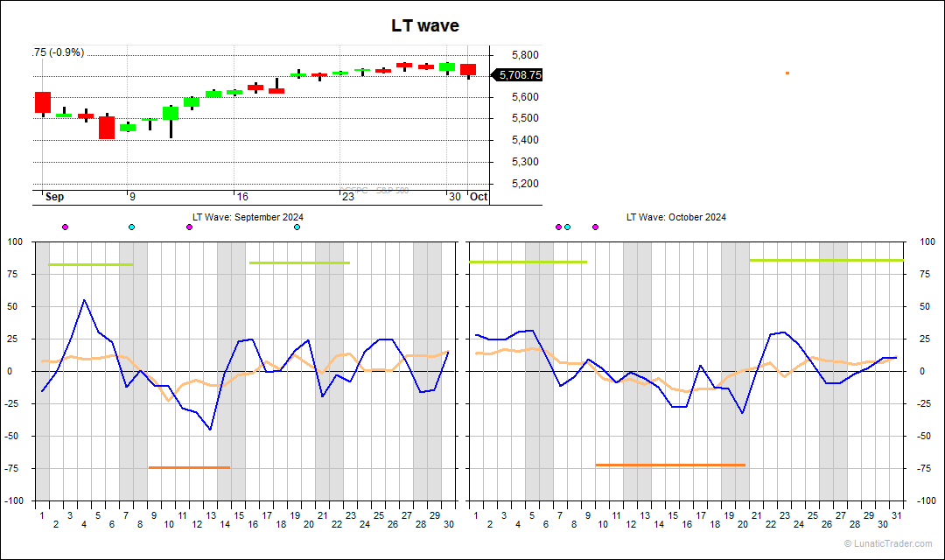Viewport: 945px width, 560px height.
Task: Expand the 5,708.75 price flag on the axis
Action: point(518,75)
